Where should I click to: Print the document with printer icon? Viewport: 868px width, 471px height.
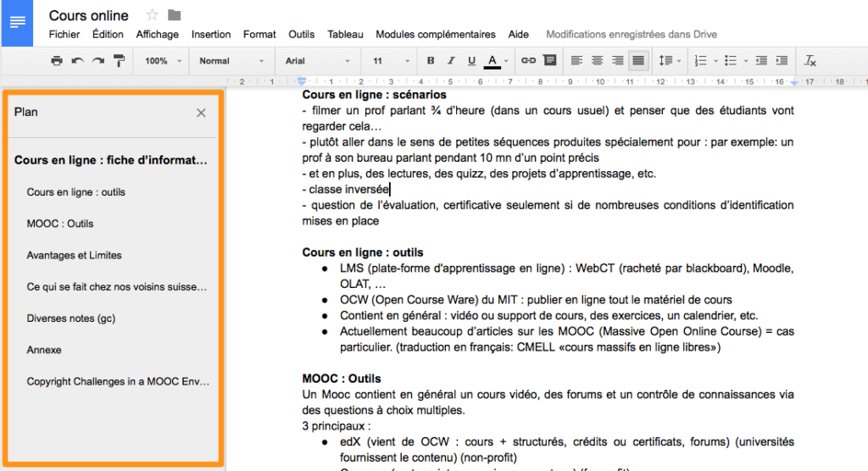57,61
